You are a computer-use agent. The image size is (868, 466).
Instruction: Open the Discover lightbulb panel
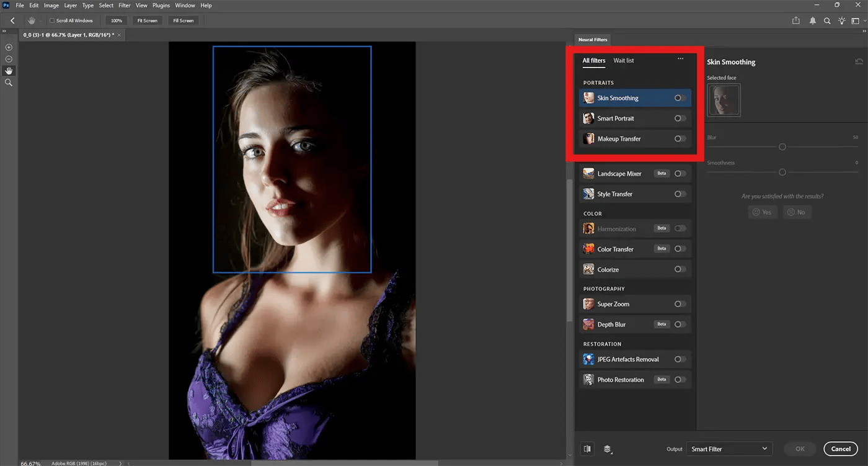click(841, 20)
